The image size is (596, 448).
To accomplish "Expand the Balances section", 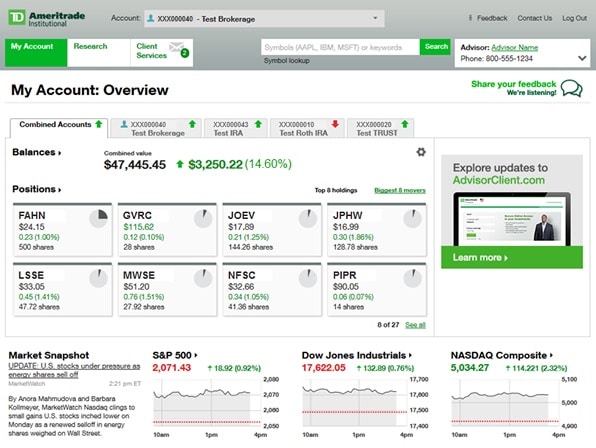I will pos(36,152).
